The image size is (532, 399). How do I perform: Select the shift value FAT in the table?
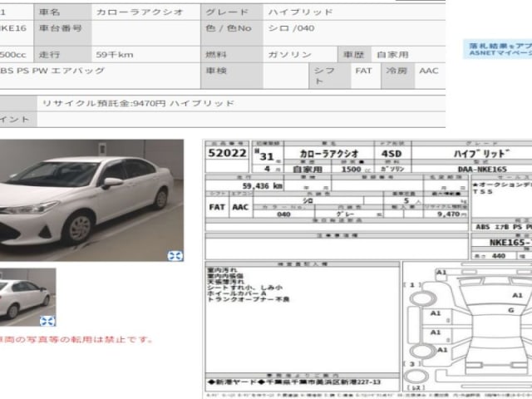click(x=363, y=71)
